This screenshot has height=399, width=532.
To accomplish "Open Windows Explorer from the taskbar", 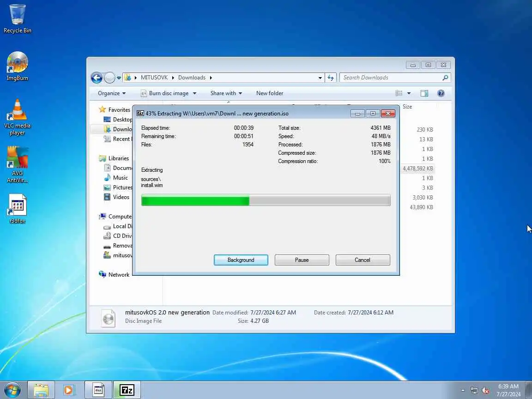I will pyautogui.click(x=41, y=390).
